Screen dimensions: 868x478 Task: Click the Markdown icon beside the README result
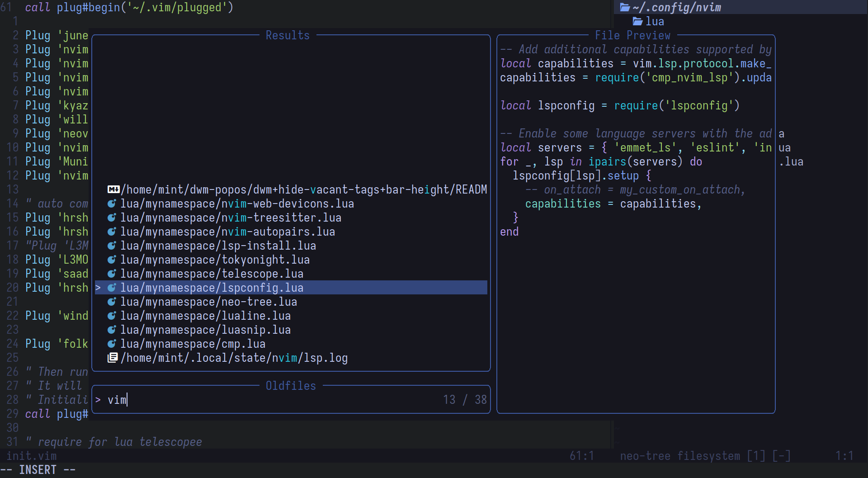coord(113,189)
